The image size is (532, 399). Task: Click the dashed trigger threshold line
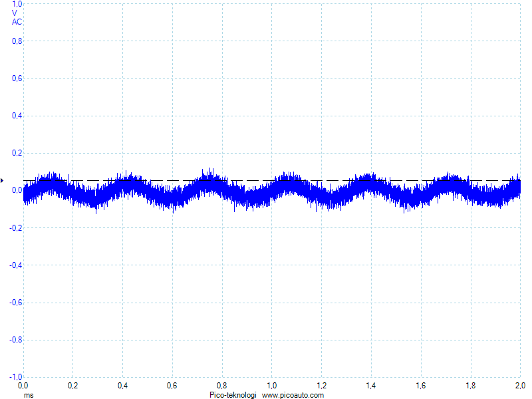click(x=272, y=180)
